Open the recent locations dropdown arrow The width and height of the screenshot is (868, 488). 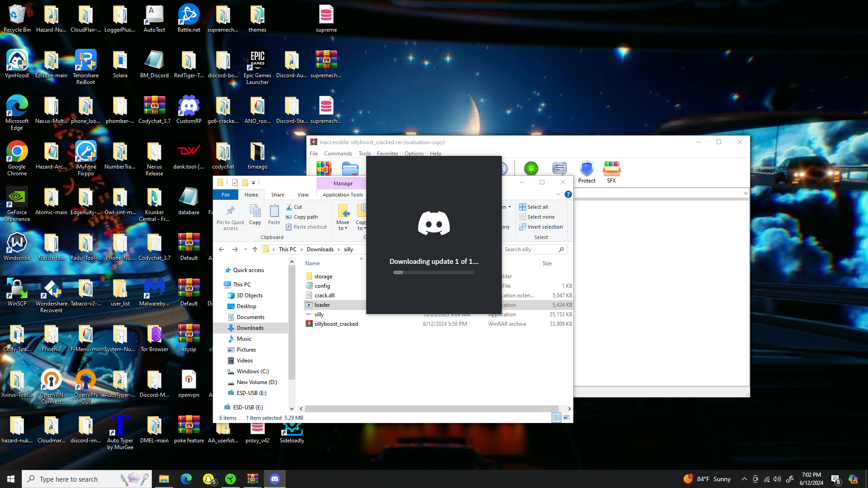coord(245,249)
